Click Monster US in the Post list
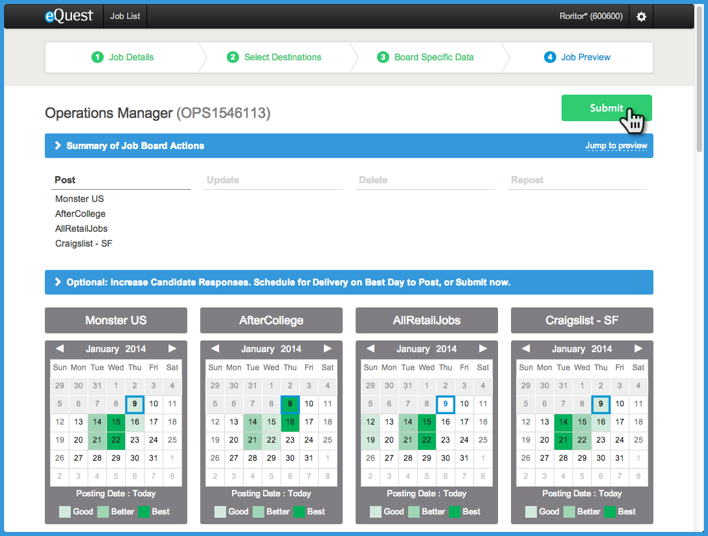Screen dimensions: 708x536 (79, 199)
